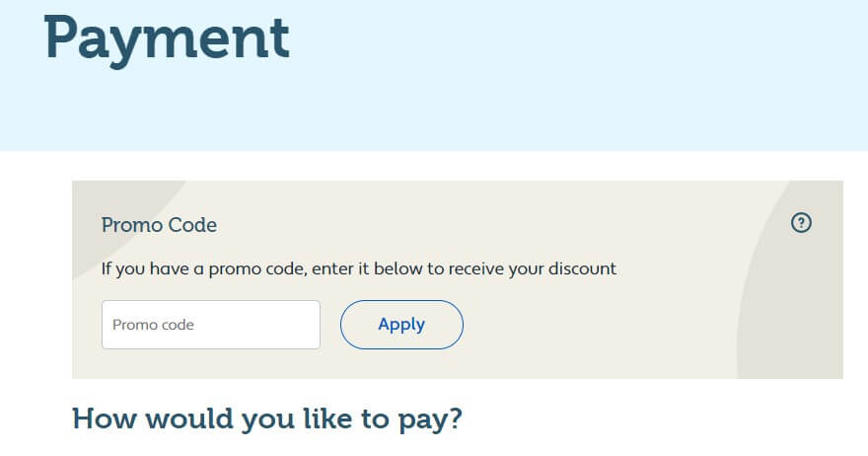The width and height of the screenshot is (868, 456).
Task: Click the promo code discount instruction text
Action: point(358,268)
